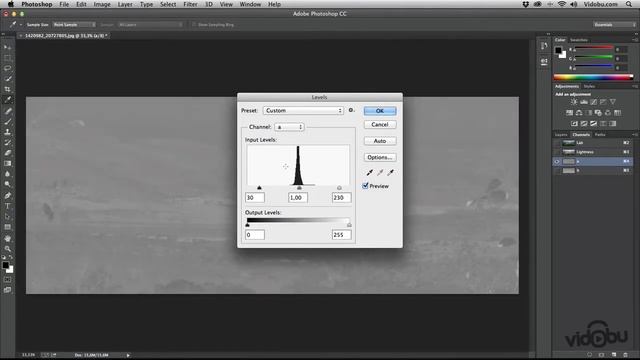Add a Brightness/Contrast adjustment
Viewport: 640px width, 360px height.
click(574, 102)
